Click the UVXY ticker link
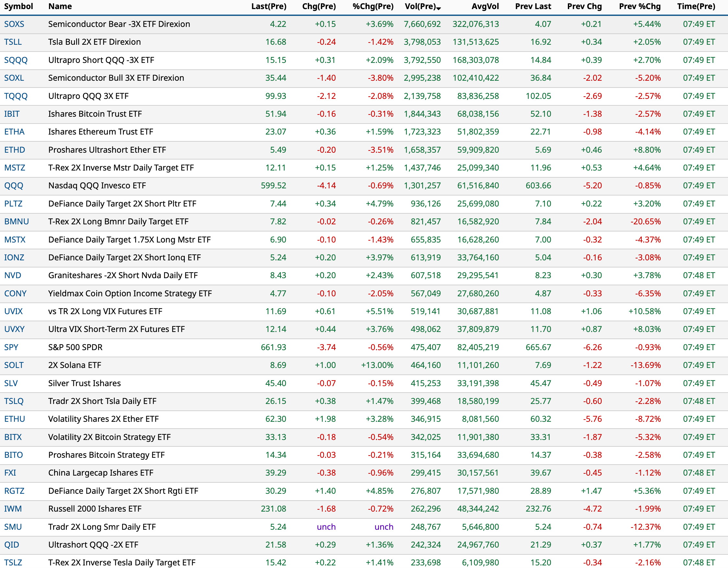728x568 pixels. [x=14, y=329]
